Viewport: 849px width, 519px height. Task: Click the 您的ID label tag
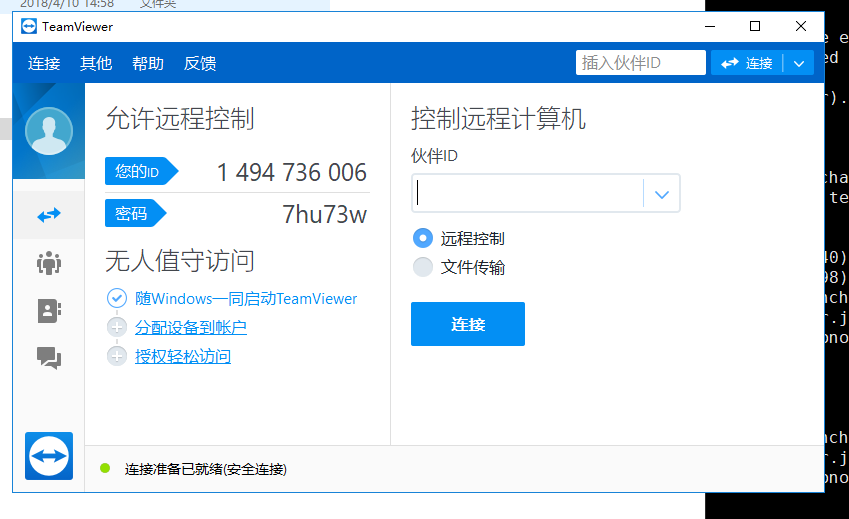141,172
